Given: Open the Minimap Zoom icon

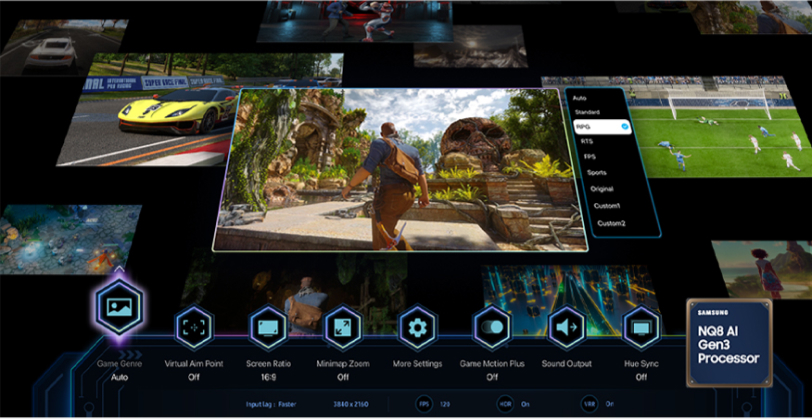Looking at the screenshot, I should pos(343,327).
